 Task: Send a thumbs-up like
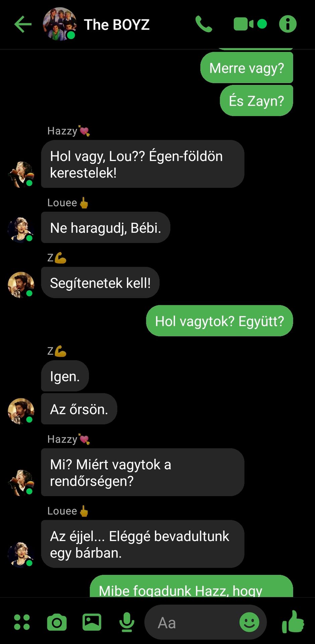click(x=293, y=622)
